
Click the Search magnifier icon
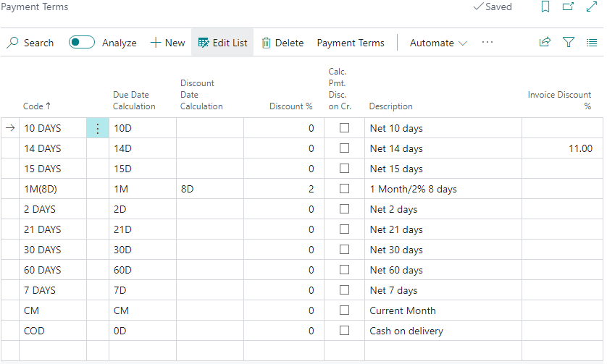click(x=13, y=43)
